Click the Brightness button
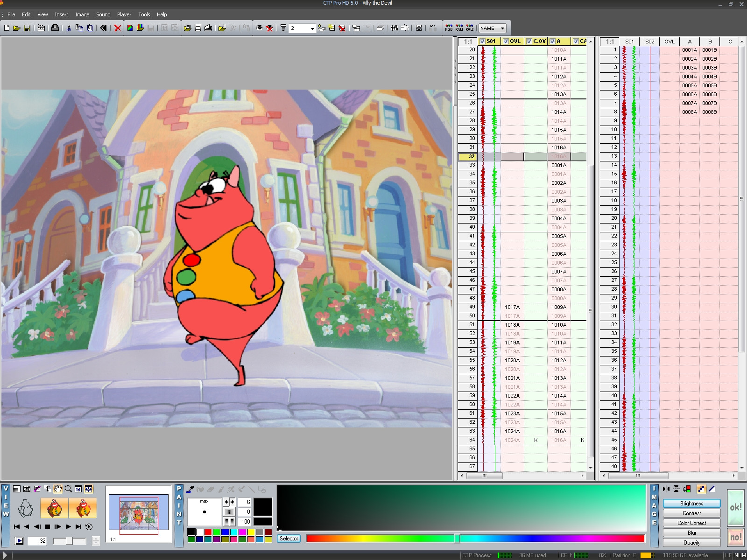This screenshot has height=560, width=747. pyautogui.click(x=691, y=504)
